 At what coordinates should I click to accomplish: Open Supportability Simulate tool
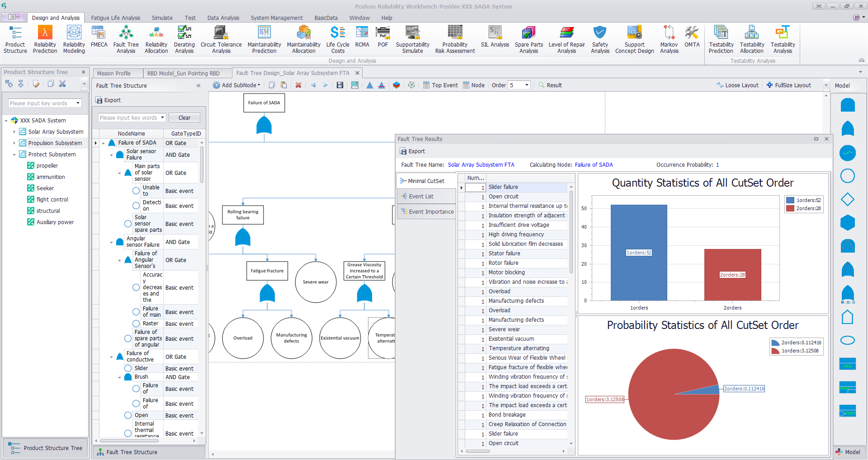click(413, 40)
